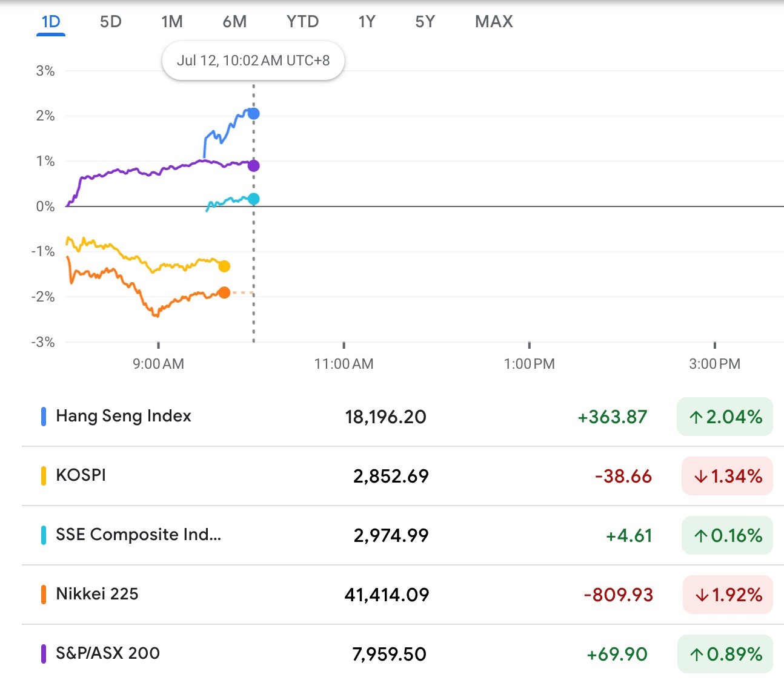This screenshot has width=784, height=683.
Task: Open the KOSPI index name
Action: coord(81,475)
